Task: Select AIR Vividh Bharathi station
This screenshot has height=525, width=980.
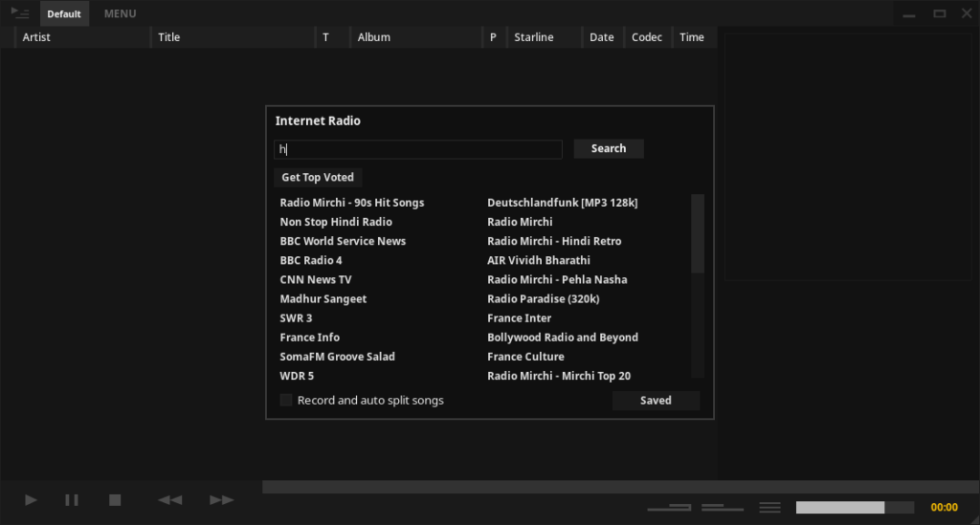Action: point(539,261)
